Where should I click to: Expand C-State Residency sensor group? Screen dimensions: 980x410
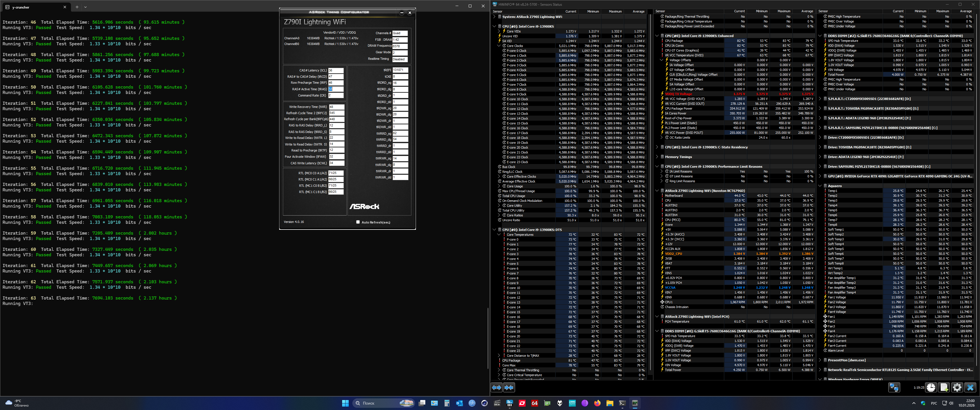tap(657, 147)
